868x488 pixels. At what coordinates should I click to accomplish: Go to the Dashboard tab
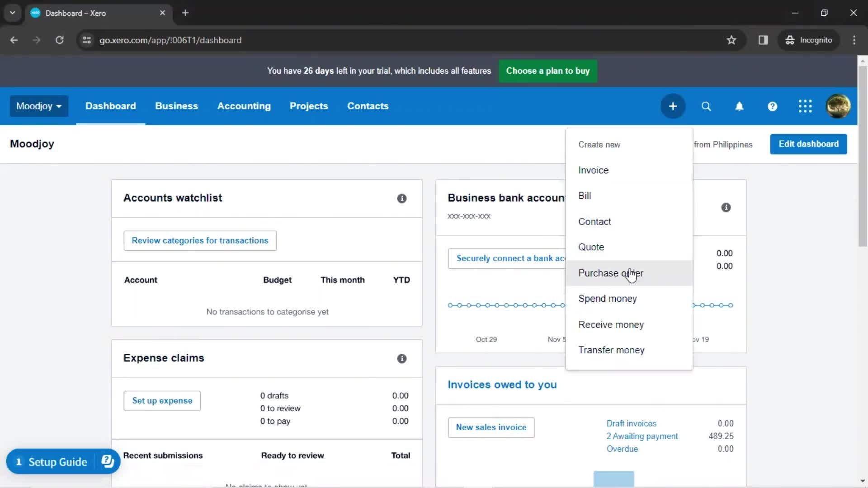pos(110,106)
